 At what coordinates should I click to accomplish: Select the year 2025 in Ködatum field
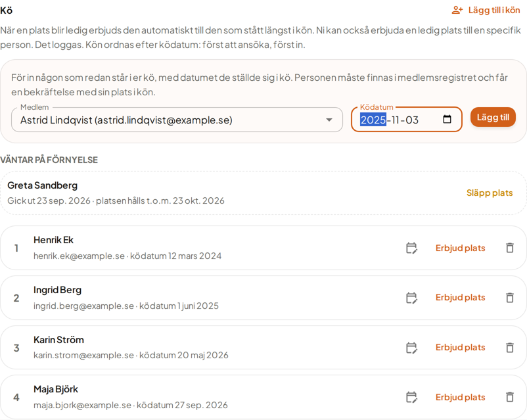tap(373, 120)
